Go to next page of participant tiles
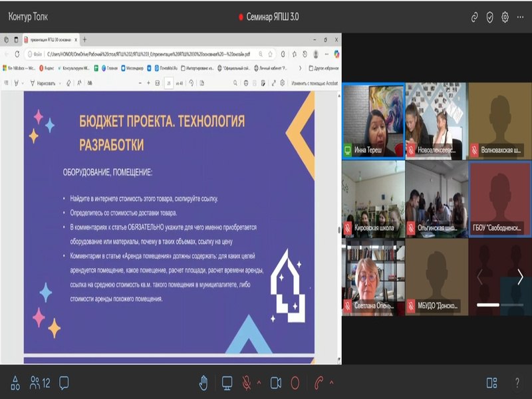The image size is (532, 399). point(521,277)
